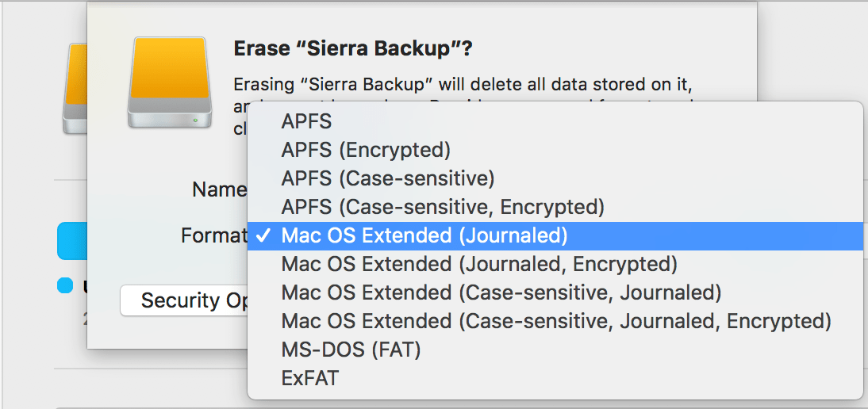Click the erase warning description text
Image resolution: width=868 pixels, height=409 pixels.
[x=468, y=84]
